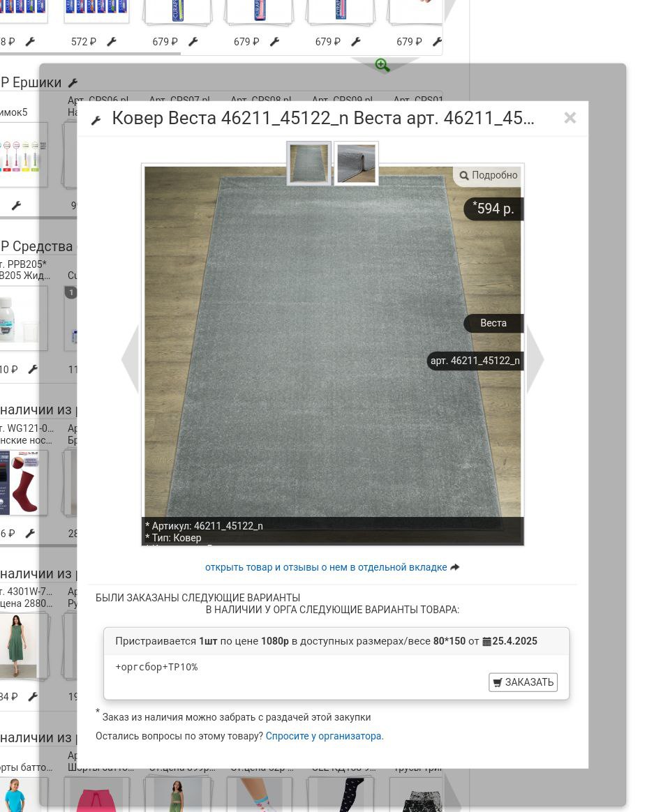Go to previous product arrow
Screen dimensions: 647x812
tap(131, 359)
